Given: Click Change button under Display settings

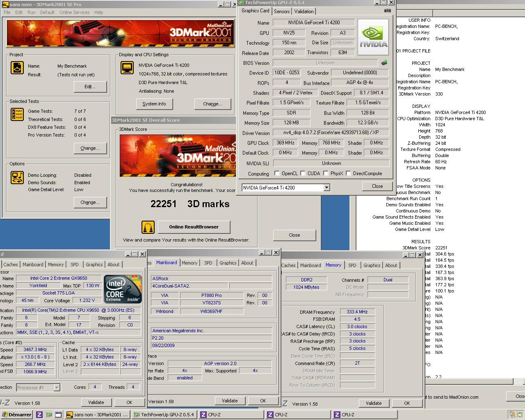Looking at the screenshot, I should (x=212, y=104).
